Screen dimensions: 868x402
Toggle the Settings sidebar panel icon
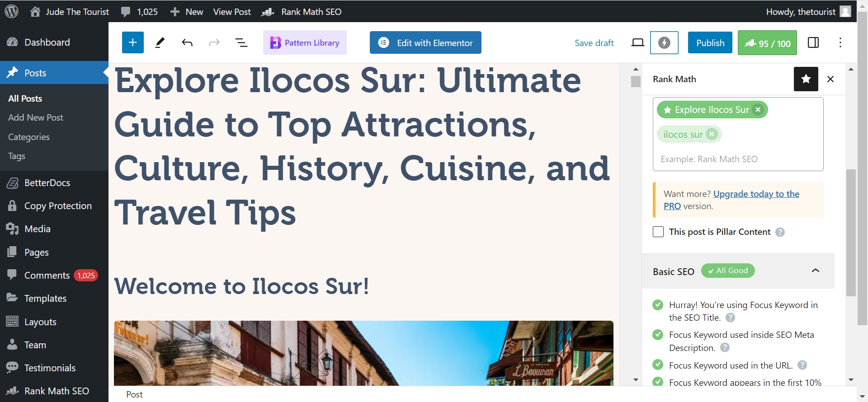coord(813,42)
